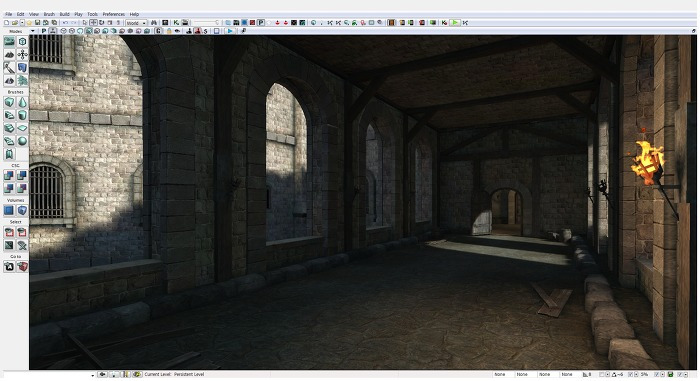This screenshot has height=381, width=700.
Task: Open the Help menu
Action: pyautogui.click(x=134, y=14)
